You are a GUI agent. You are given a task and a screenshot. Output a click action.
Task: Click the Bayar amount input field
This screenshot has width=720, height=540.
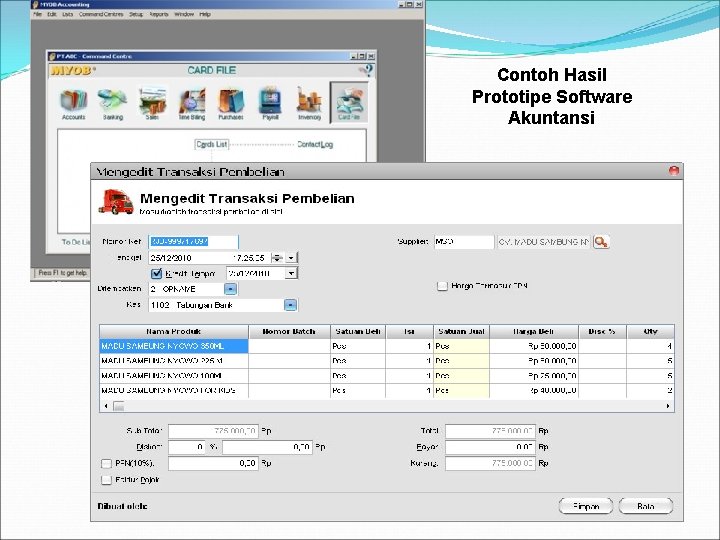pyautogui.click(x=490, y=447)
